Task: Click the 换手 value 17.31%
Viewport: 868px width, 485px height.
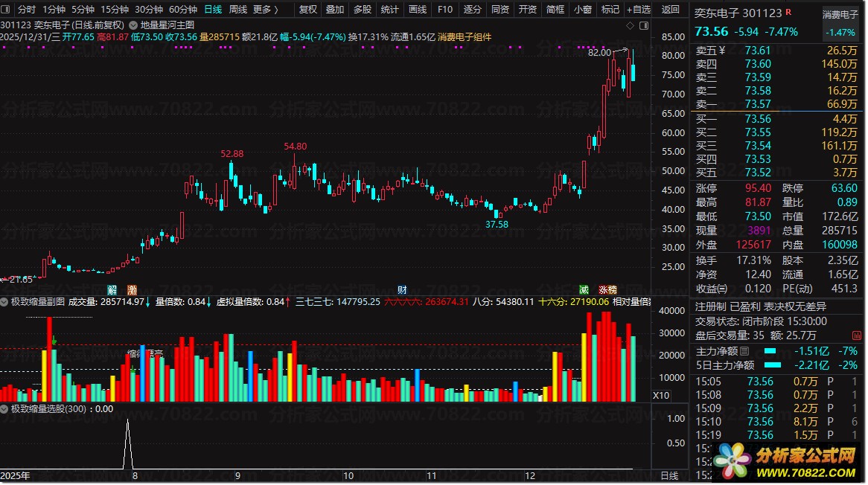Action: [753, 260]
